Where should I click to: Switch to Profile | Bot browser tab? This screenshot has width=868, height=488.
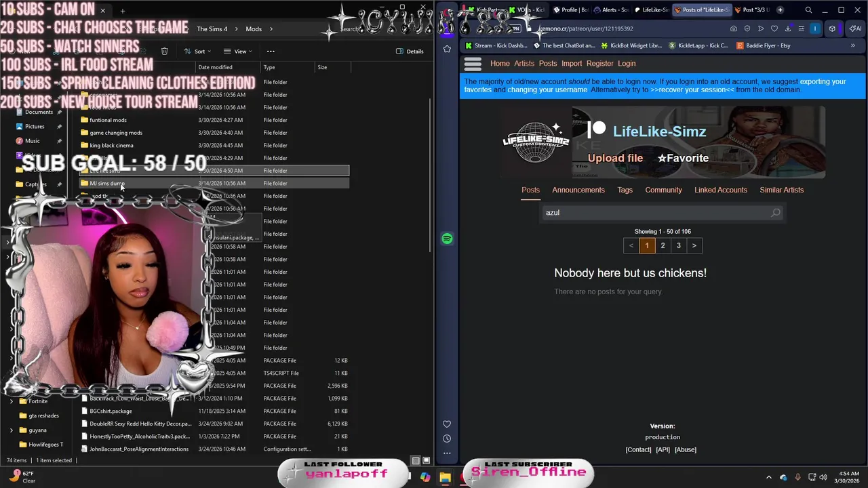(x=570, y=10)
